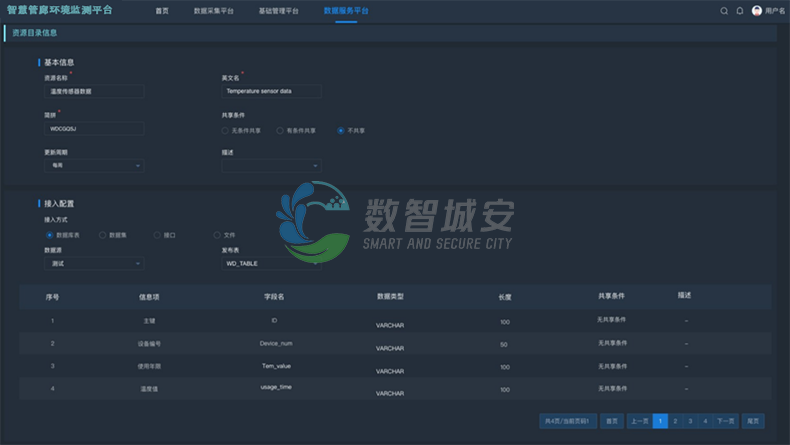
Task: Open 基础管理平台 tab
Action: [278, 11]
